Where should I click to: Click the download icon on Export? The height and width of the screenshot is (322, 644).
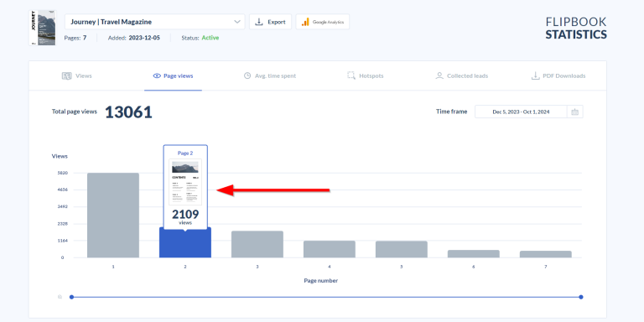pos(259,22)
